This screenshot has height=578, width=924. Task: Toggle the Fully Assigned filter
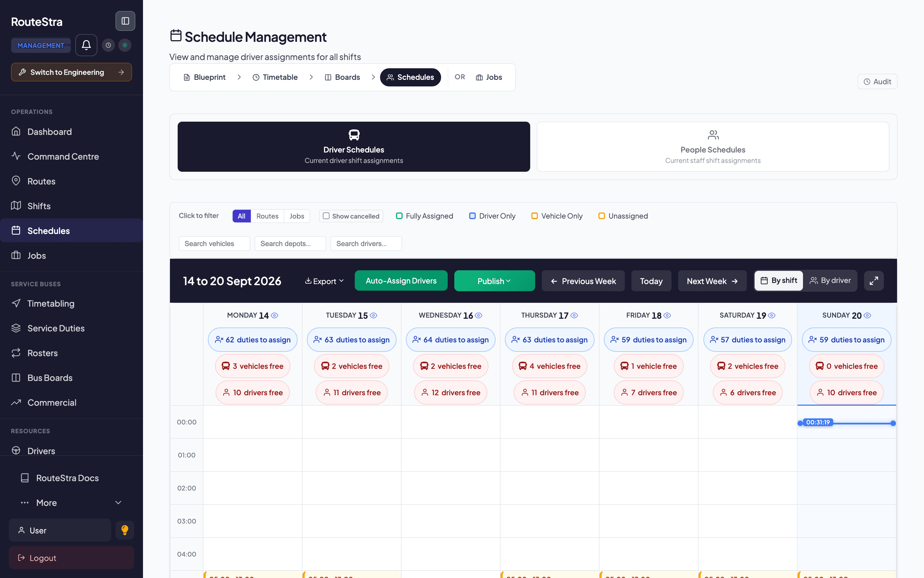425,216
